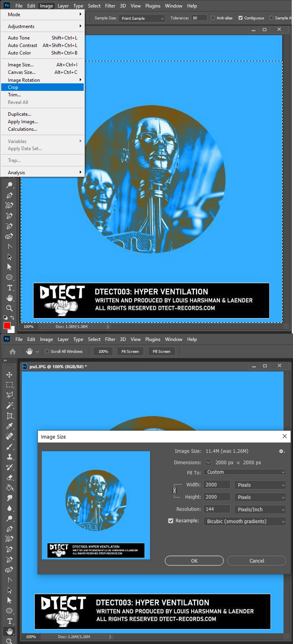Select the Spot Healing Brush tool
The image size is (293, 644).
pos(9,436)
